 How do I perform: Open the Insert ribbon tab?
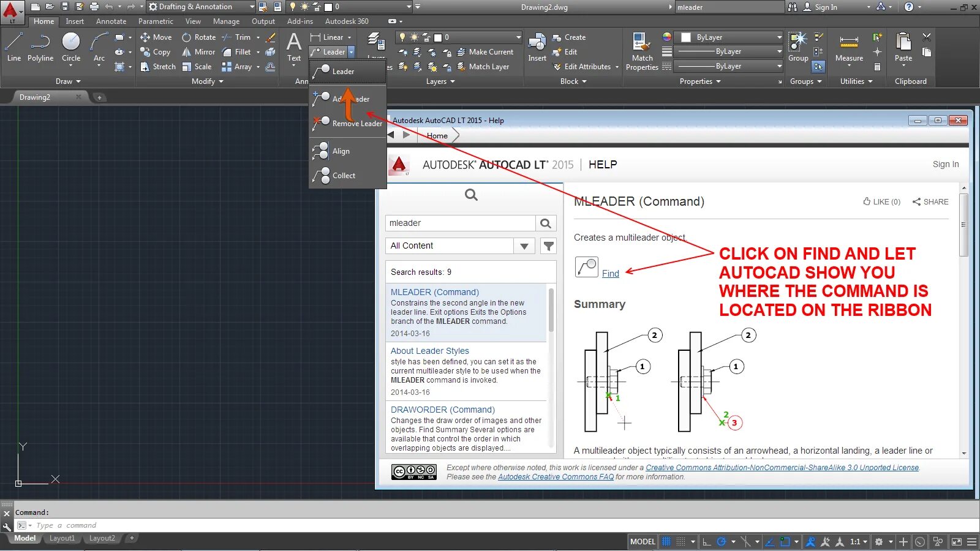click(75, 21)
